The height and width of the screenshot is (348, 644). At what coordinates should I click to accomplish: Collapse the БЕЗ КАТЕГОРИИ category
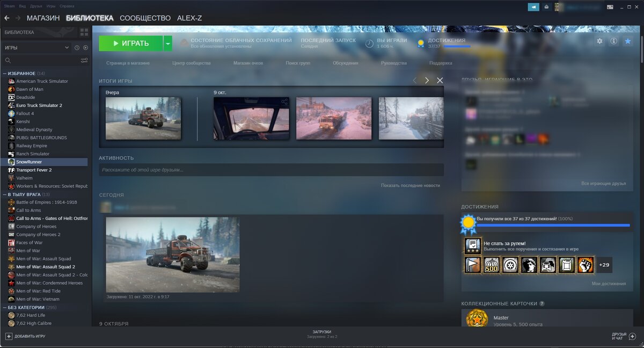pos(5,308)
